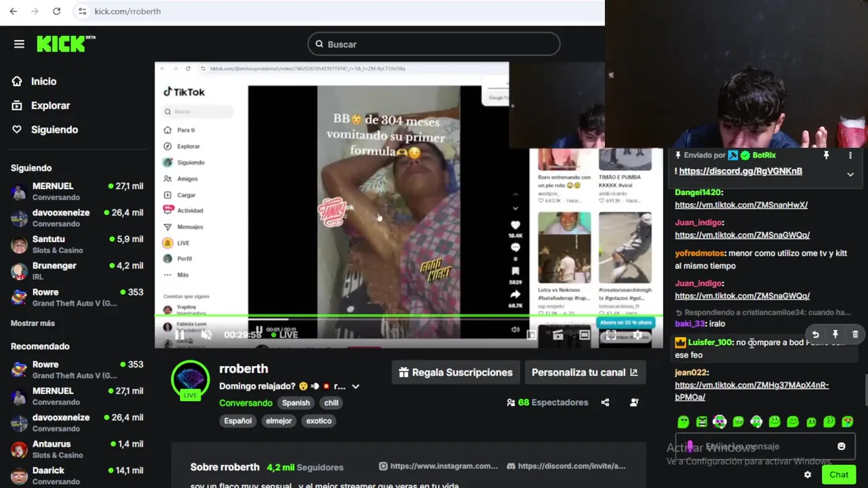The height and width of the screenshot is (488, 868).
Task: Go back in the browser
Action: click(x=13, y=12)
